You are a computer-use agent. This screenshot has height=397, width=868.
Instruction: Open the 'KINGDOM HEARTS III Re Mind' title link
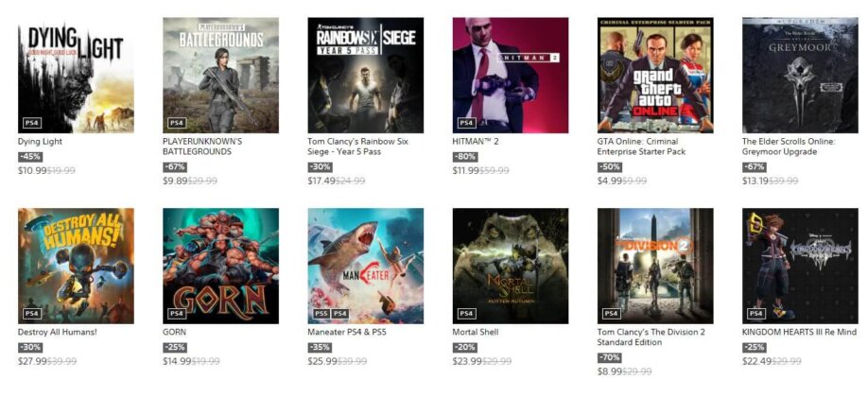coord(799,332)
